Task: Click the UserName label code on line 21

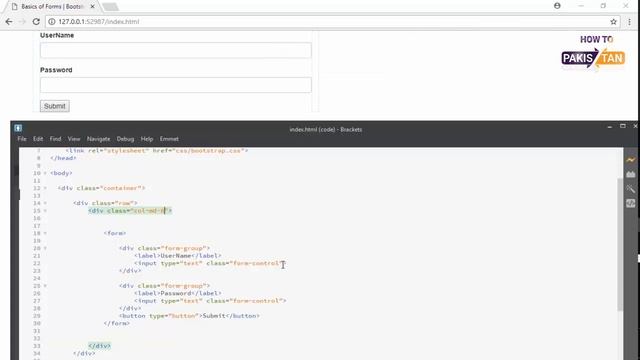Action: click(x=178, y=256)
